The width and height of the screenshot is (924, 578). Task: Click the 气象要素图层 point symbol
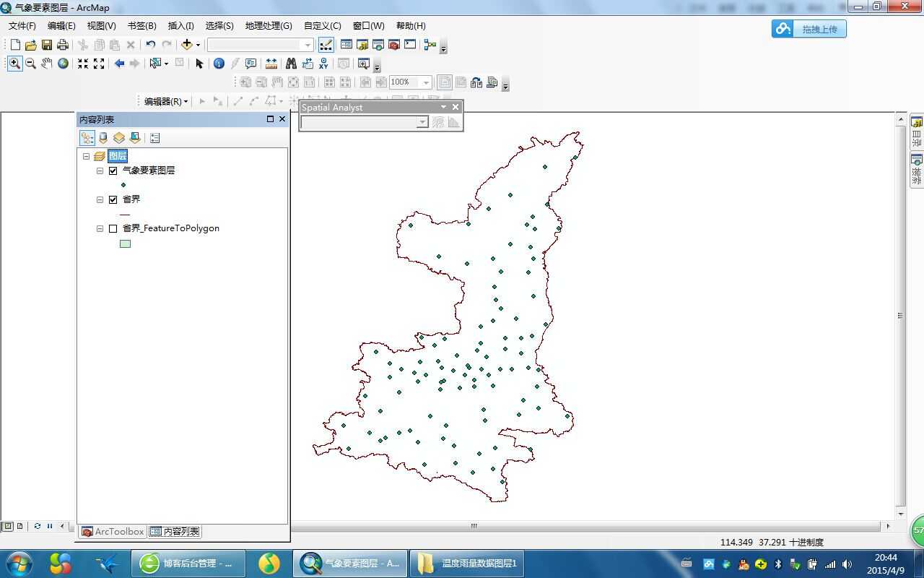(x=123, y=186)
